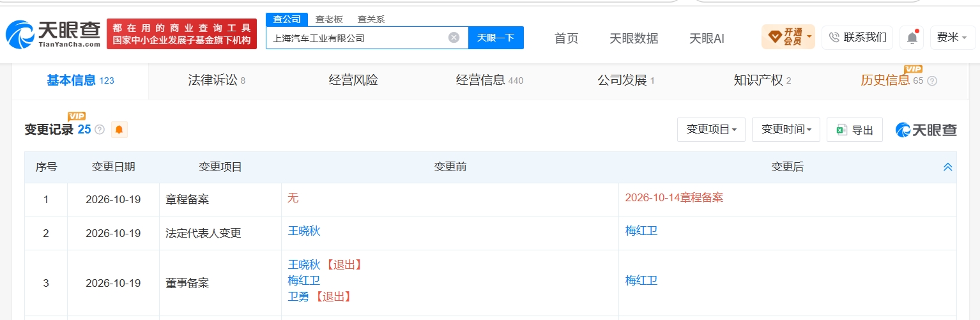Open the notification bell in header
This screenshot has height=320, width=980.
pyautogui.click(x=912, y=38)
